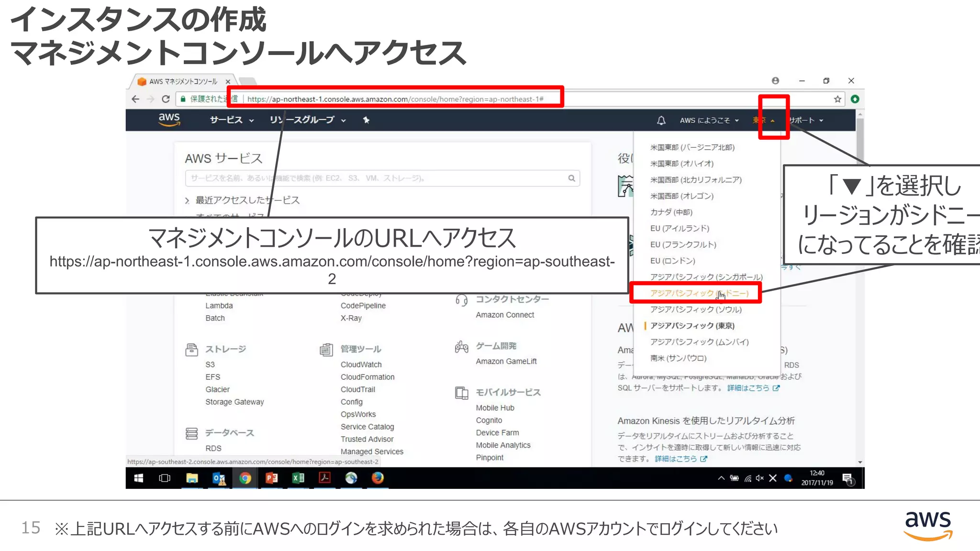Click the browser back arrow
This screenshot has height=551, width=980.
(x=135, y=99)
